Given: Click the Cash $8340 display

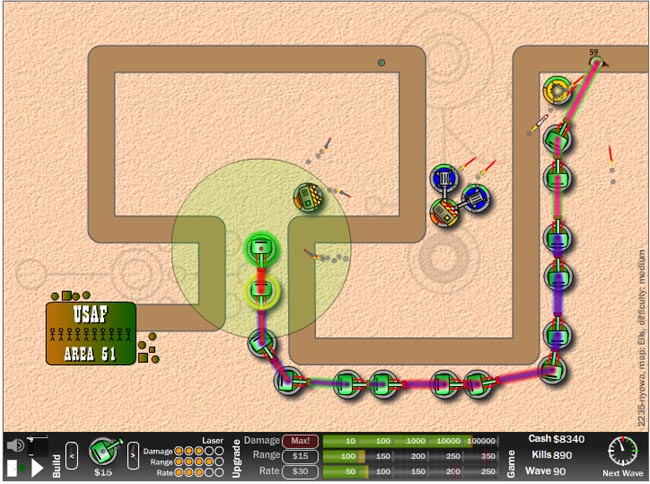Looking at the screenshot, I should click(557, 439).
